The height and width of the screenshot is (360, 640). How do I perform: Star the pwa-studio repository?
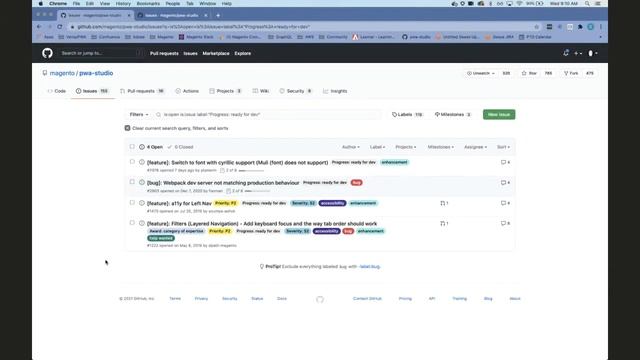point(529,73)
